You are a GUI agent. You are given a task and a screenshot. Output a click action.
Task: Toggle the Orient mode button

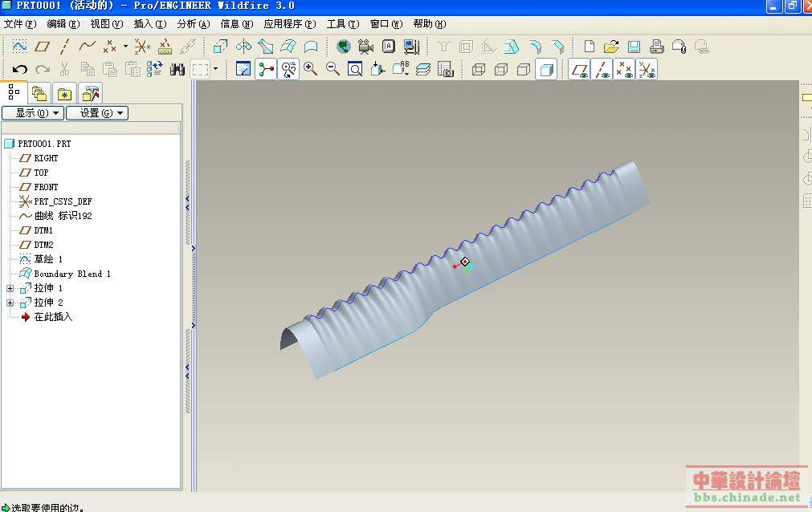point(288,69)
